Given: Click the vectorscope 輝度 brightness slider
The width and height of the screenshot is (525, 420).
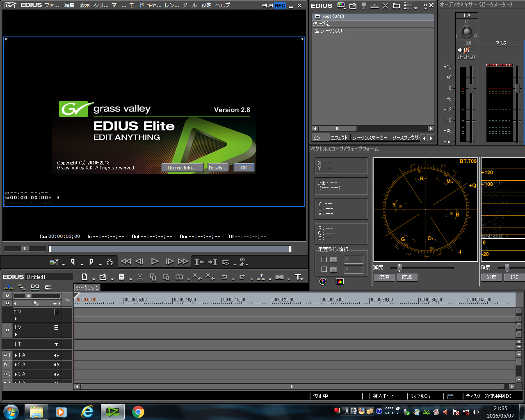Looking at the screenshot, I should point(399,267).
